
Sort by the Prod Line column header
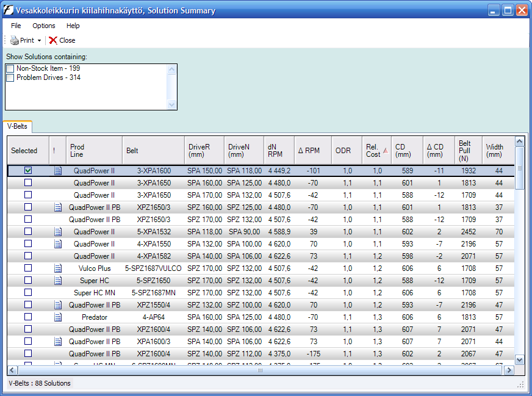(94, 150)
